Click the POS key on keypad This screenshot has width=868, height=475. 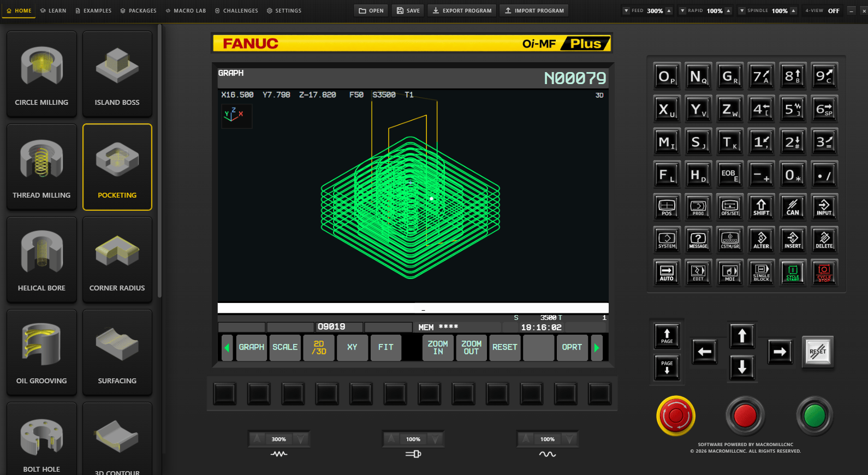click(x=667, y=207)
